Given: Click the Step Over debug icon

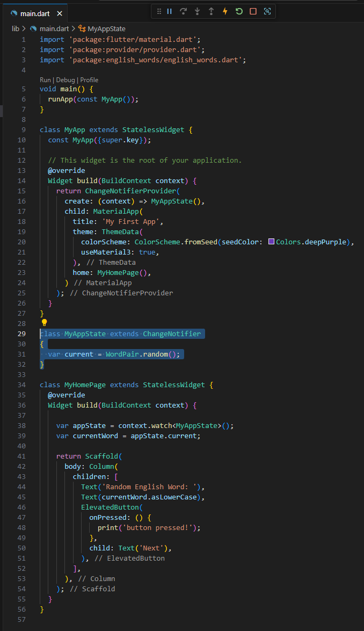Looking at the screenshot, I should 184,11.
